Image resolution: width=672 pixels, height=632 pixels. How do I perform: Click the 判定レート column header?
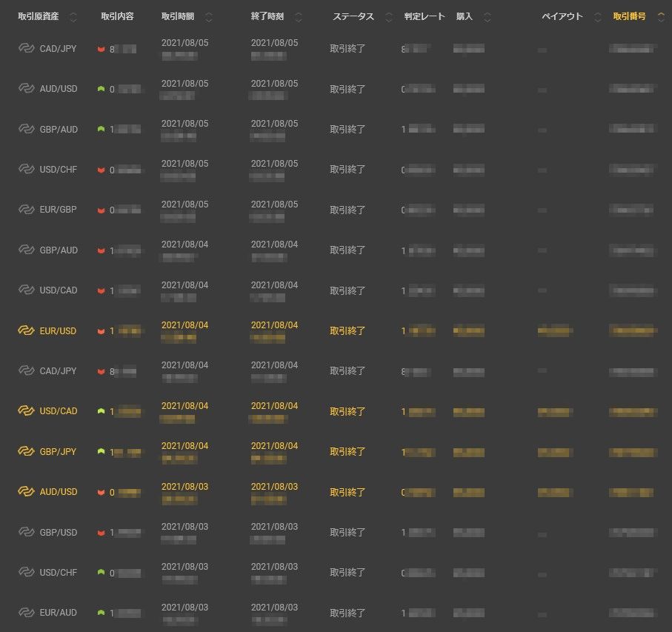click(x=425, y=16)
